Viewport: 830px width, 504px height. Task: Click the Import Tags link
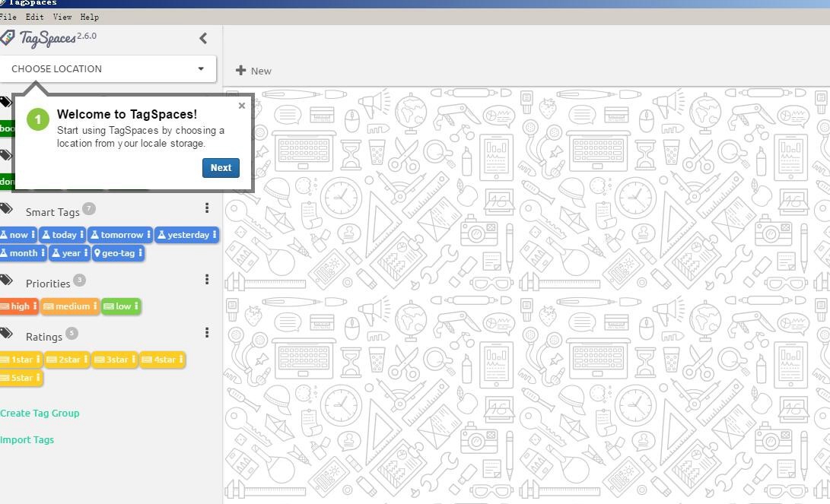tap(27, 439)
